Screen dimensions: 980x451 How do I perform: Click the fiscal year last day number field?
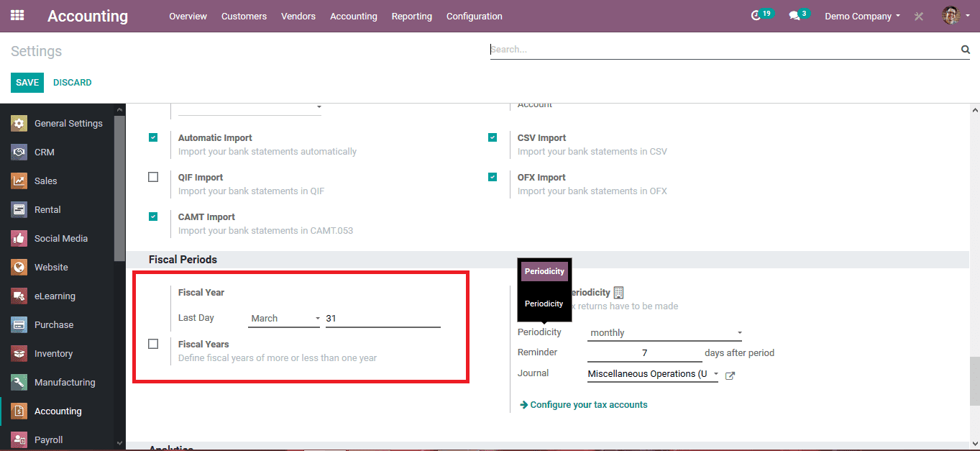click(x=383, y=318)
